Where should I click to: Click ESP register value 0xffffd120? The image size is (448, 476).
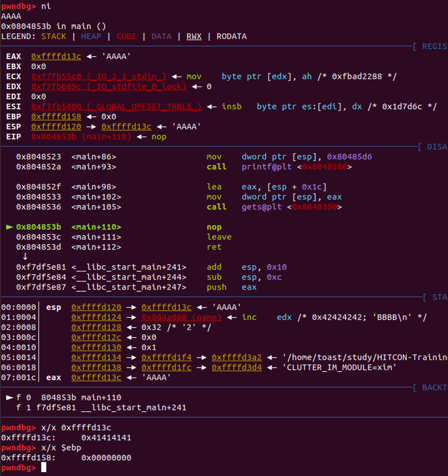[56, 127]
